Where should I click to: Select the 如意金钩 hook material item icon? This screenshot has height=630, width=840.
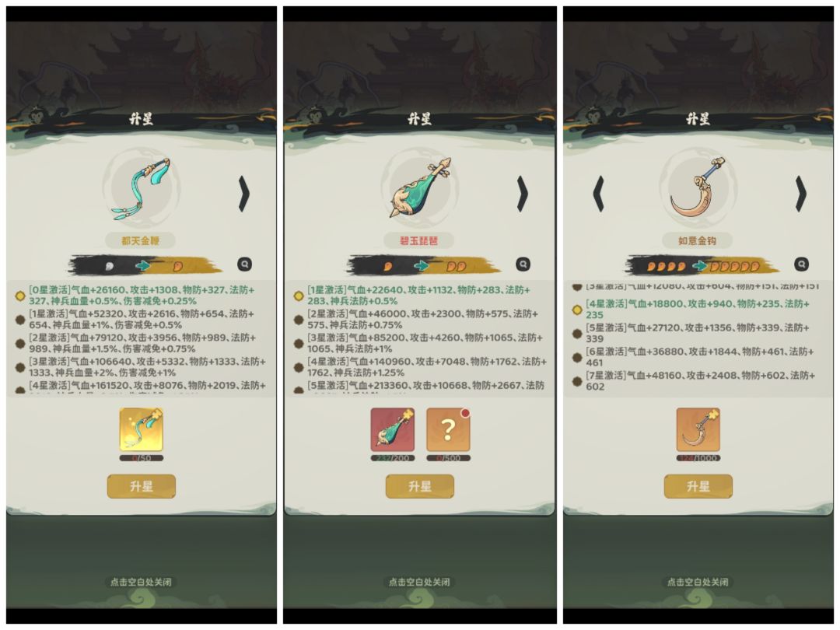click(698, 429)
